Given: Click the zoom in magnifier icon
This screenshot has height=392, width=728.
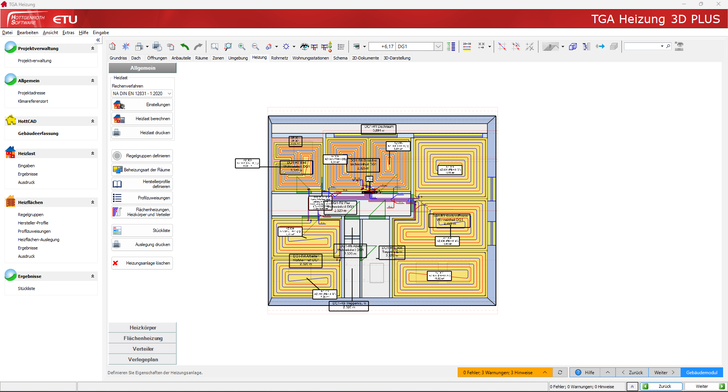Looking at the screenshot, I should pyautogui.click(x=242, y=46).
